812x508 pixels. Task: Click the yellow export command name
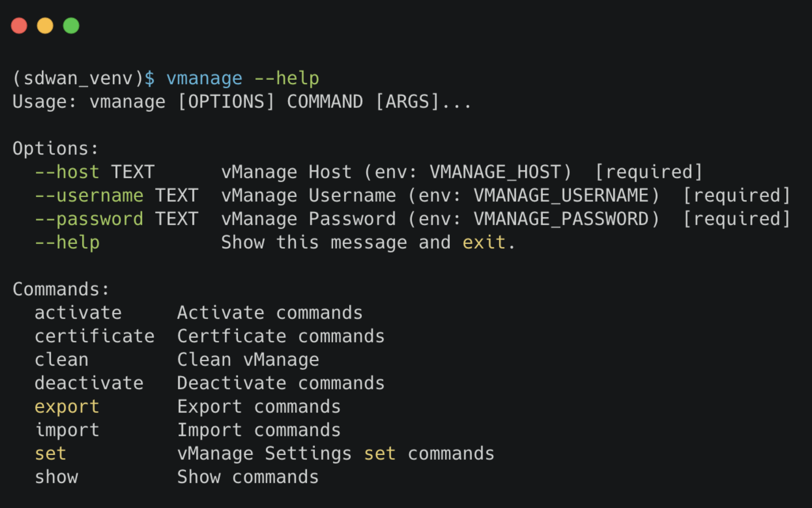tap(67, 407)
